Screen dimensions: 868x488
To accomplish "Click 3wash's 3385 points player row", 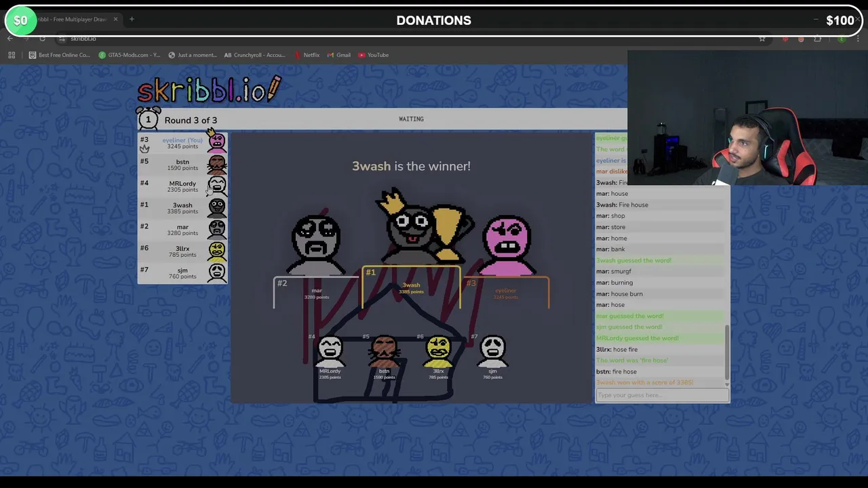I will click(182, 207).
